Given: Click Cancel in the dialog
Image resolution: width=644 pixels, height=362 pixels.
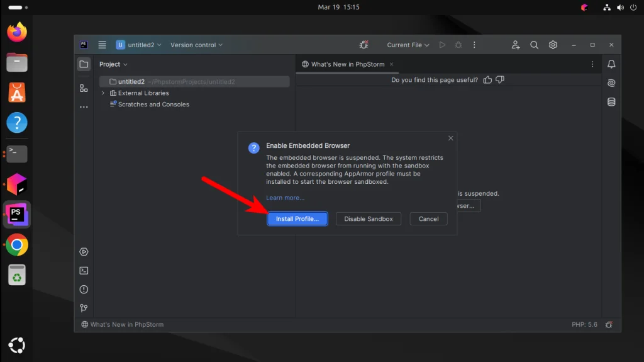Looking at the screenshot, I should click(x=428, y=219).
